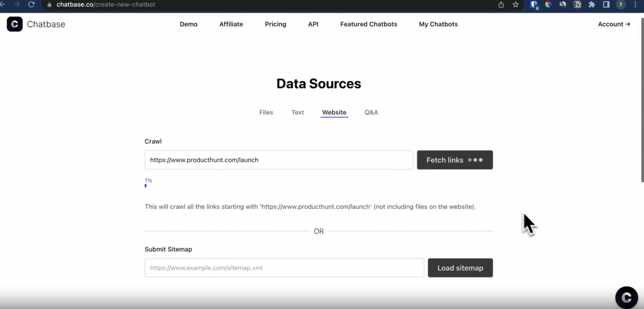Screen dimensions: 644x309
Task: Switch to the Files tab
Action: tap(266, 112)
